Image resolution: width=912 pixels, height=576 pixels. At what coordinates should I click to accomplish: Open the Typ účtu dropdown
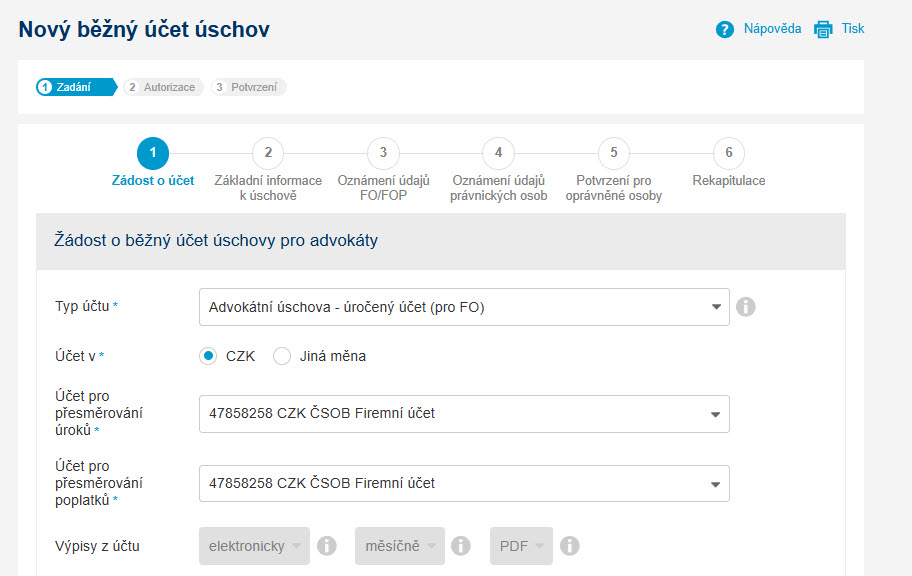point(464,307)
